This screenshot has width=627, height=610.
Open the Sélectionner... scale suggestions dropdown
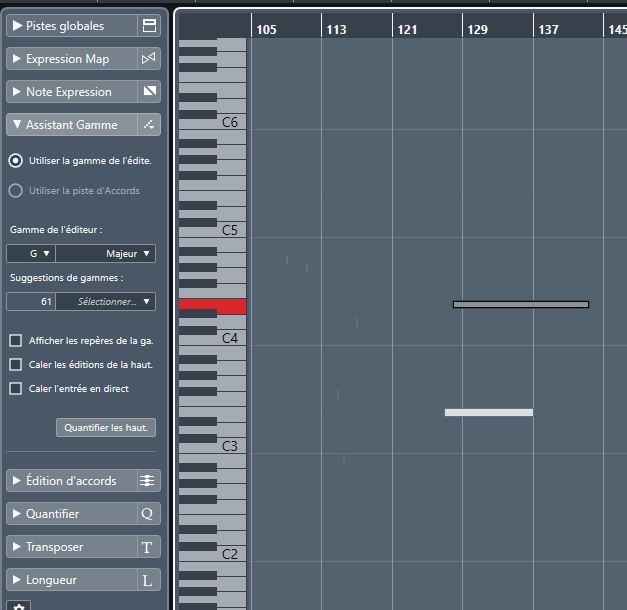click(x=106, y=302)
